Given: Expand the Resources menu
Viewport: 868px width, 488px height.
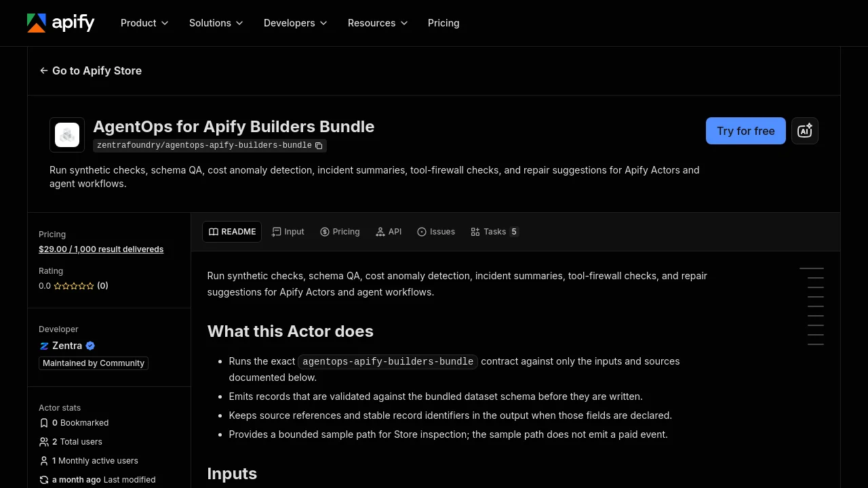Looking at the screenshot, I should coord(378,23).
